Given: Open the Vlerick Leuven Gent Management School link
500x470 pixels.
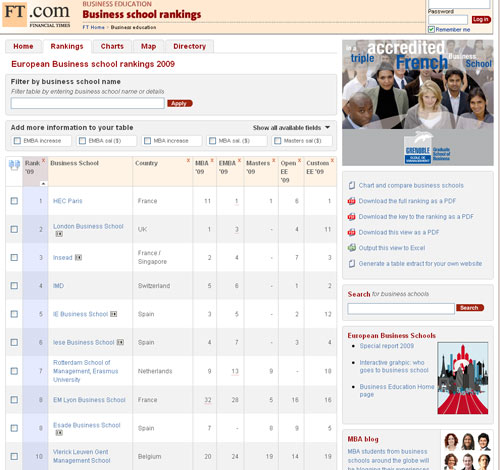Looking at the screenshot, I should (x=82, y=456).
